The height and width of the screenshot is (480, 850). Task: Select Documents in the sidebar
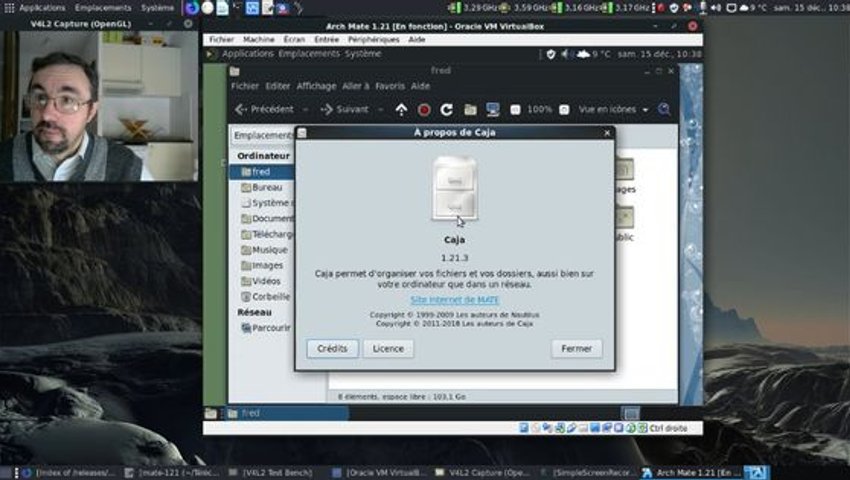click(262, 219)
